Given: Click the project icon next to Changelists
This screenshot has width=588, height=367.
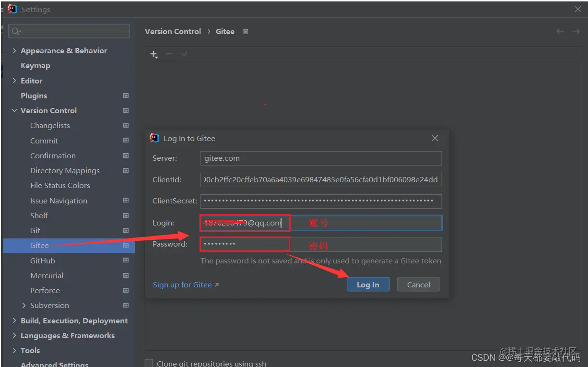Looking at the screenshot, I should 126,125.
